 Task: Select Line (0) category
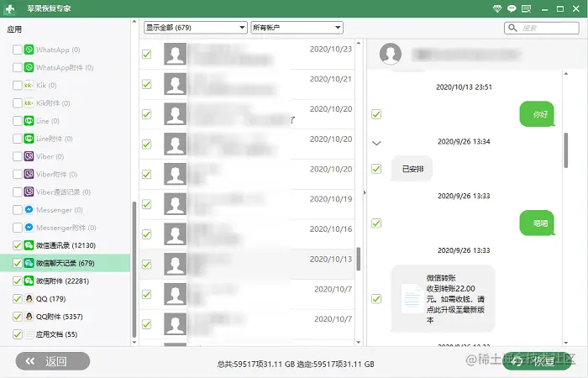click(66, 121)
